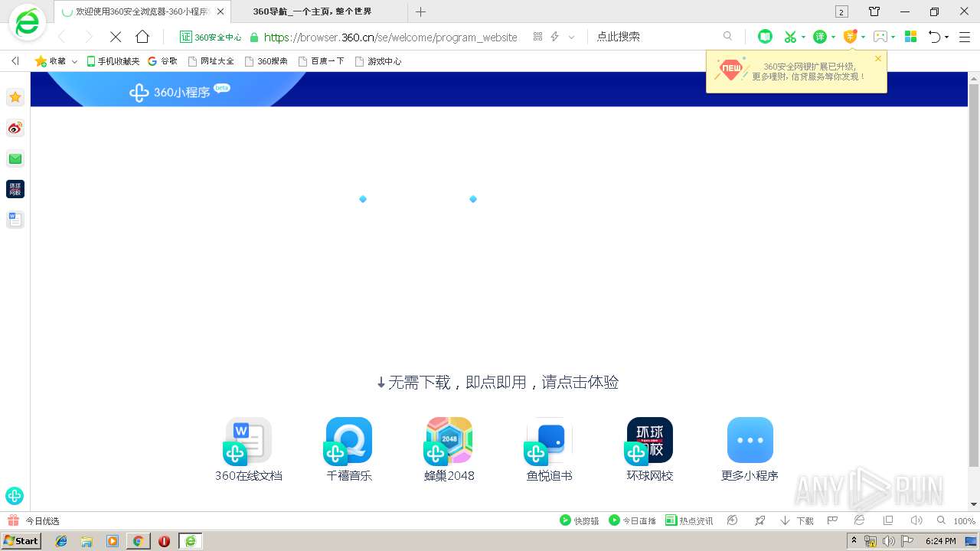Close the 欢迎使用360安全浏览器 tab
Image resolution: width=980 pixels, height=551 pixels.
(220, 11)
